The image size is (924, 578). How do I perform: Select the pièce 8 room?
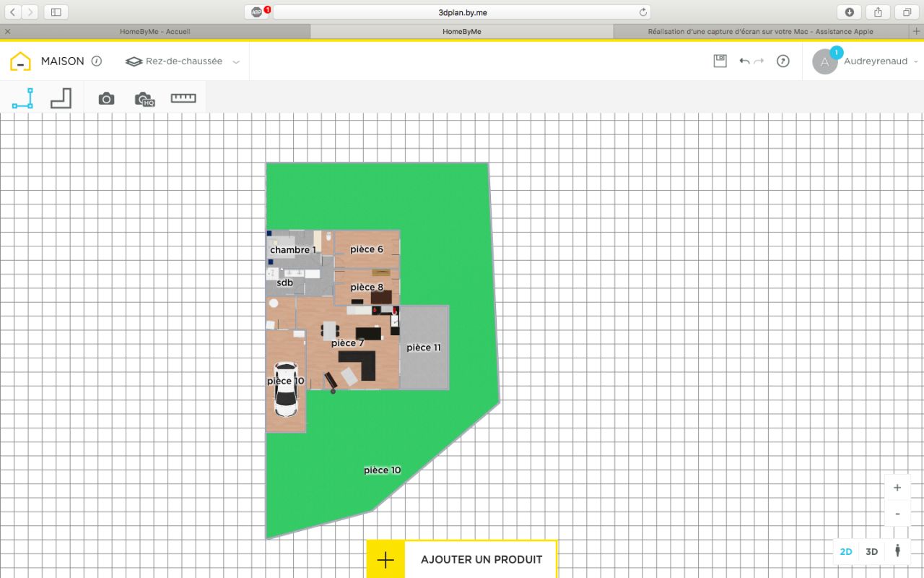pyautogui.click(x=367, y=287)
